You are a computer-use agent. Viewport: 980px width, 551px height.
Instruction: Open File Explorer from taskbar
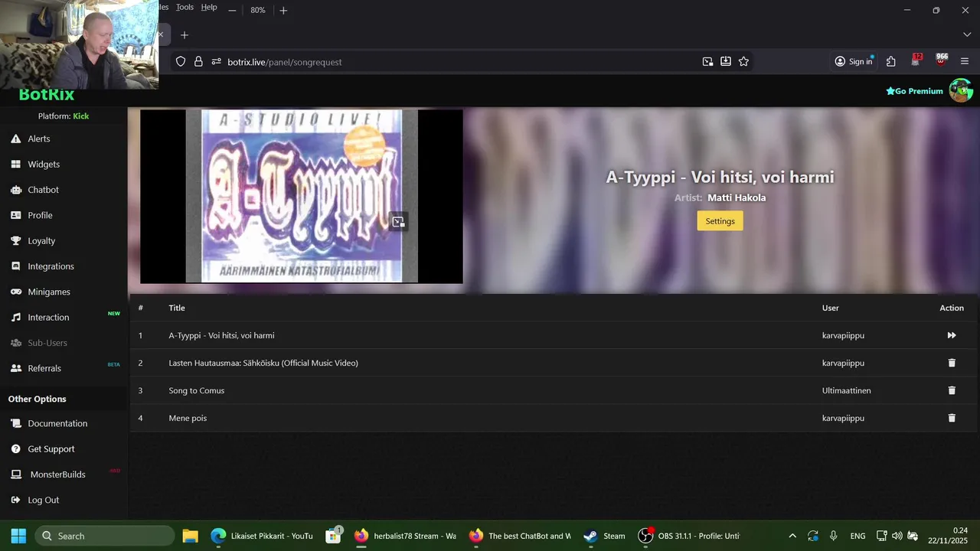pyautogui.click(x=190, y=536)
